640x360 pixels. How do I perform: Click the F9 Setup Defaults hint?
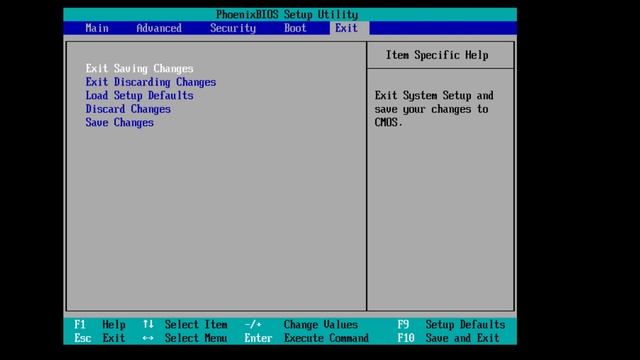[451, 324]
